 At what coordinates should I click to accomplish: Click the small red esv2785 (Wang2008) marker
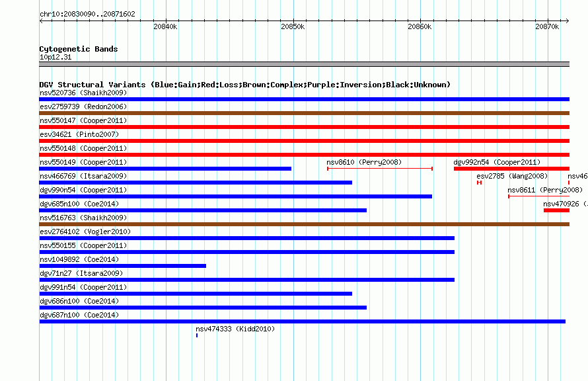pyautogui.click(x=479, y=183)
